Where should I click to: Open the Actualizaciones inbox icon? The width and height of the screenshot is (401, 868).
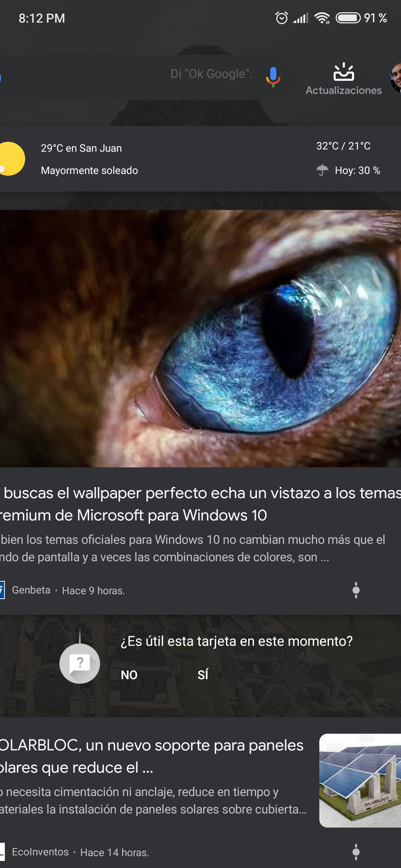[x=343, y=72]
